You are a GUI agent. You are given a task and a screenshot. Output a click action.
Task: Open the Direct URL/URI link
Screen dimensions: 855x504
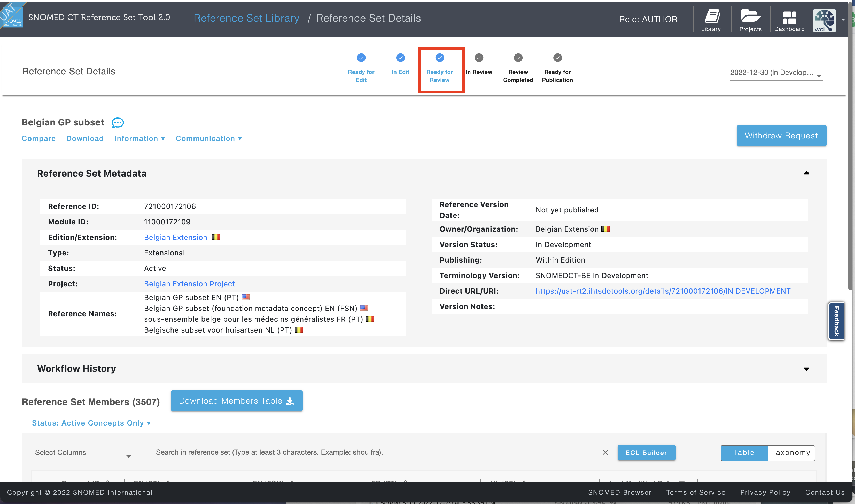click(x=663, y=291)
